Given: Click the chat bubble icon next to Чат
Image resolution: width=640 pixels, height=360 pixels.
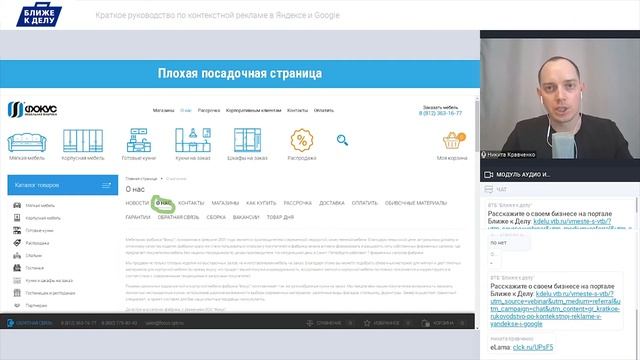Looking at the screenshot, I should click(489, 189).
